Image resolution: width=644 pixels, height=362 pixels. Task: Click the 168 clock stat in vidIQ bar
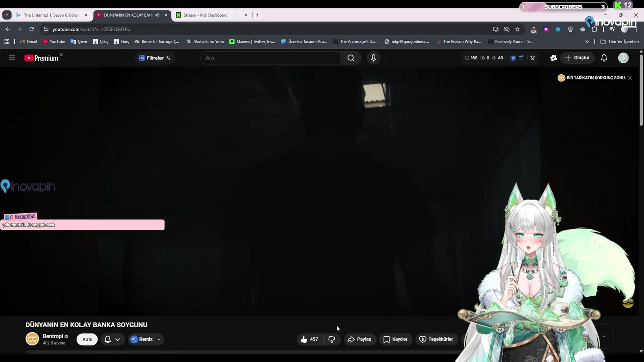471,58
